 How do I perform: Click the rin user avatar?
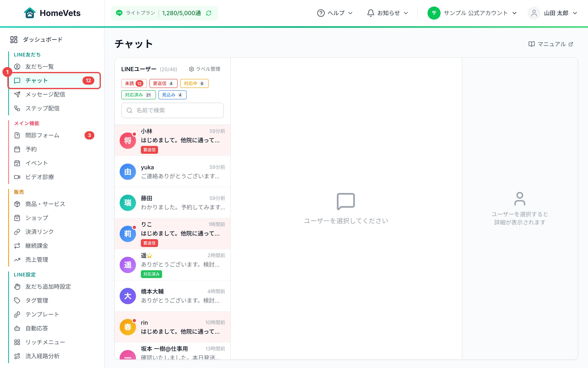pos(128,327)
